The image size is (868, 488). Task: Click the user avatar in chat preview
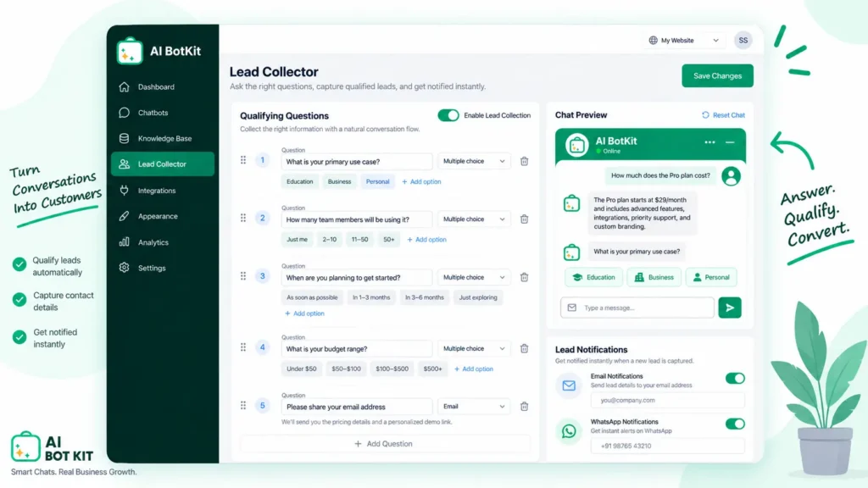click(731, 176)
